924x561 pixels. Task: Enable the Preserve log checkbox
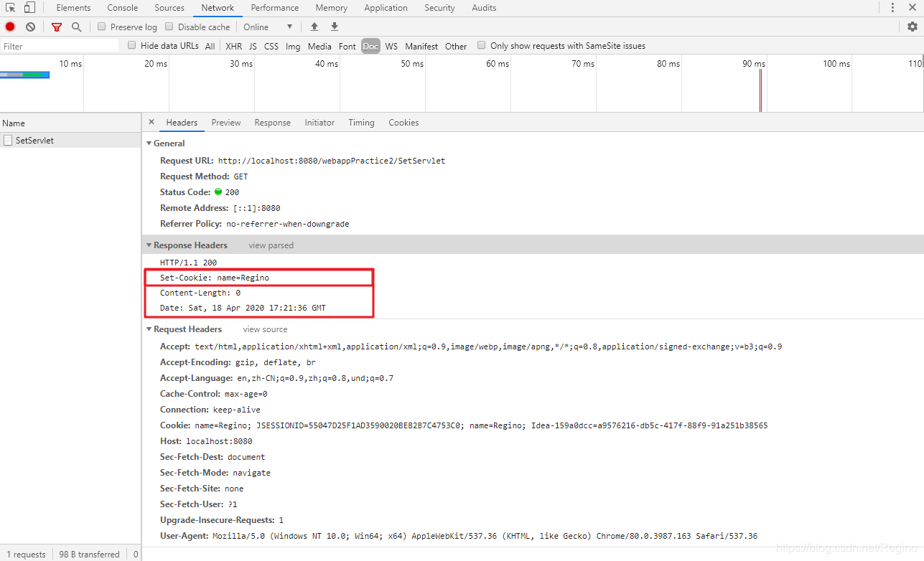pyautogui.click(x=102, y=27)
